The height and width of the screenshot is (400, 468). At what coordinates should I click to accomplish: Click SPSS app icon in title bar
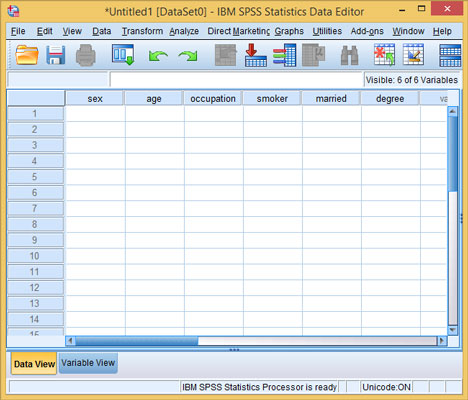tap(13, 11)
